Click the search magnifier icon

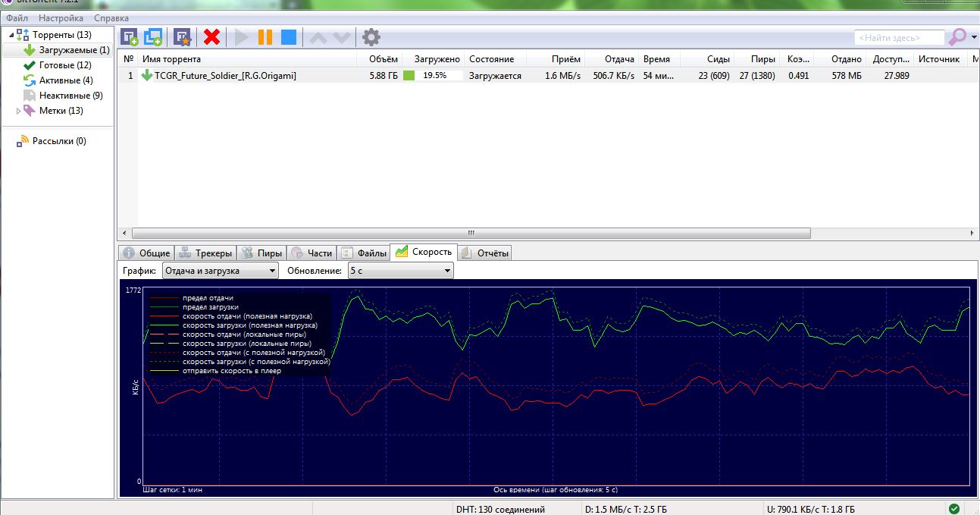coord(958,36)
